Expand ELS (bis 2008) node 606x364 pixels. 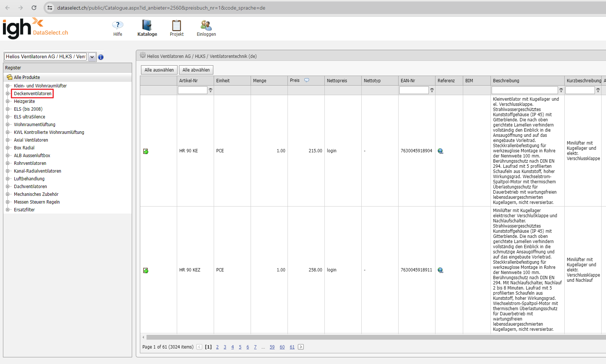tap(7, 109)
